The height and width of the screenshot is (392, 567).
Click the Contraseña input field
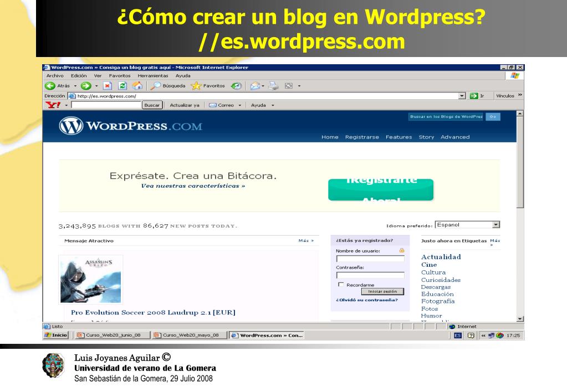click(x=370, y=275)
